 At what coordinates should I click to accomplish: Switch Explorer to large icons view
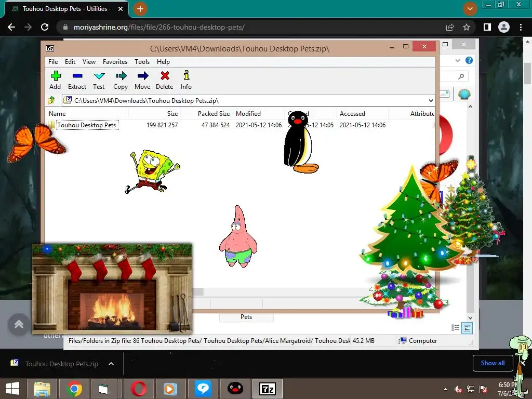click(467, 328)
